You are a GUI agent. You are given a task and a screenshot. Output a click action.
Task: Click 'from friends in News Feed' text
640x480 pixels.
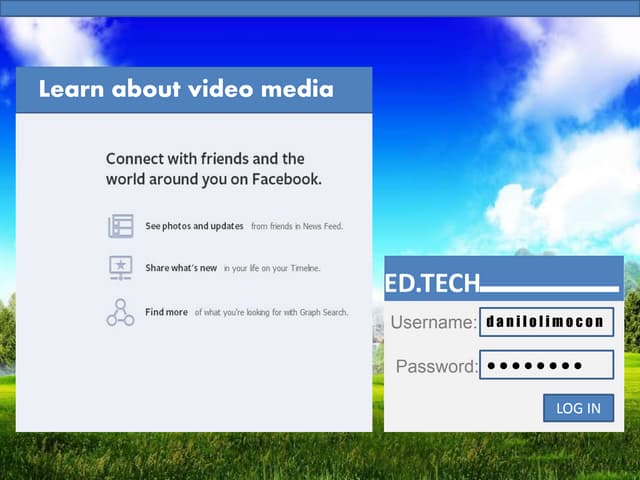point(297,227)
